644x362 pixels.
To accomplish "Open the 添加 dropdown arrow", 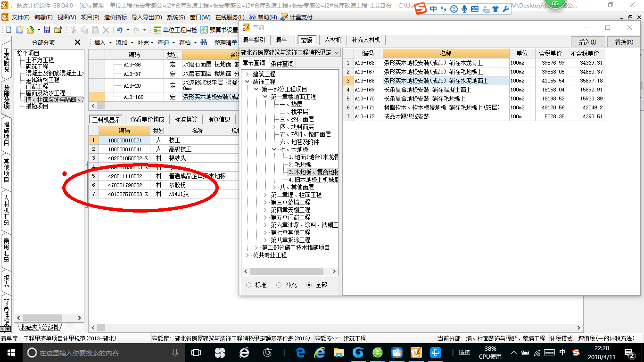I will [x=132, y=42].
